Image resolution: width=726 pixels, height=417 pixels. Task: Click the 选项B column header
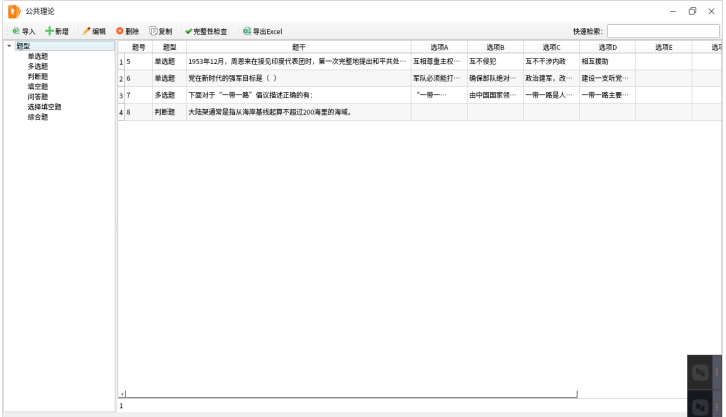(x=495, y=47)
